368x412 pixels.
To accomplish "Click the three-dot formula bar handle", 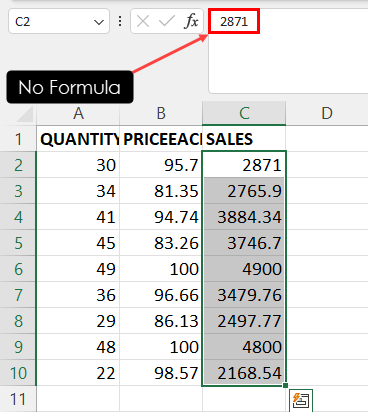I will (x=120, y=21).
